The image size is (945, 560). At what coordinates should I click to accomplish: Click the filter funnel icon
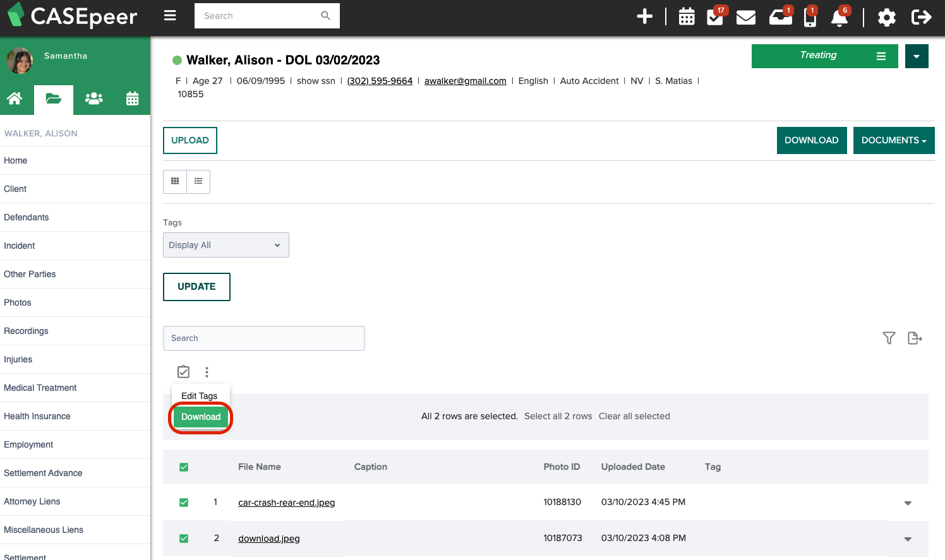(889, 338)
